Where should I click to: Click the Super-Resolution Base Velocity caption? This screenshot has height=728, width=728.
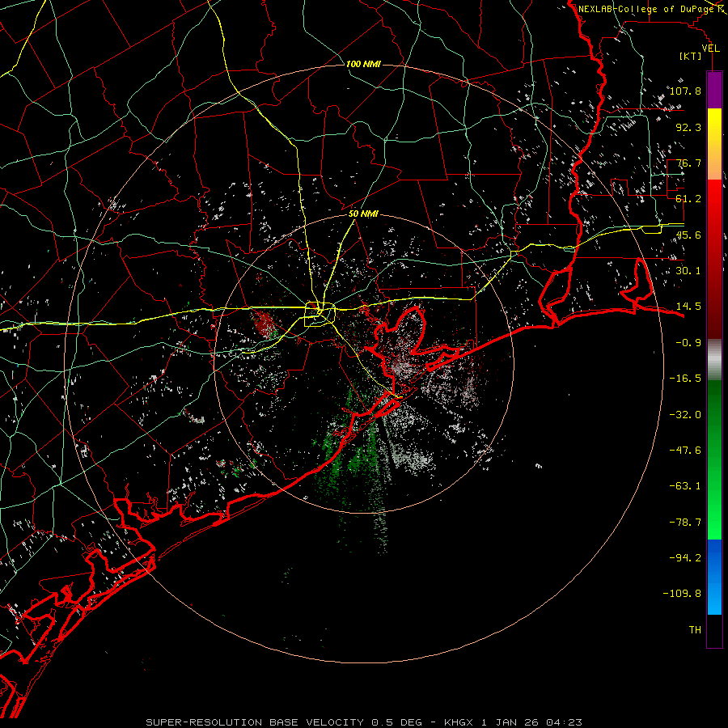pos(363,722)
